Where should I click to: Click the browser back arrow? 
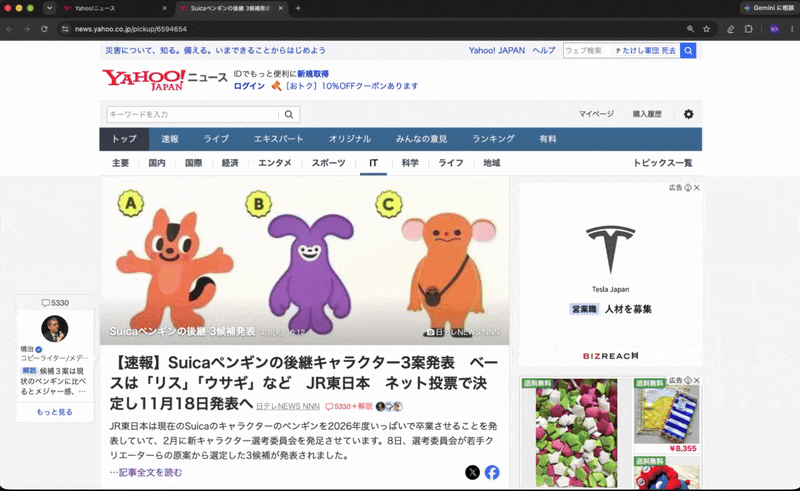(9, 29)
